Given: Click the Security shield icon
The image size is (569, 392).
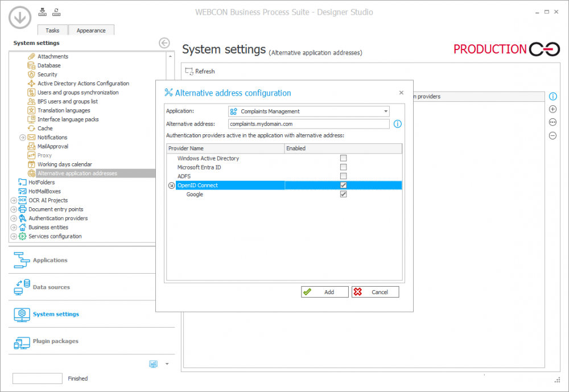Looking at the screenshot, I should point(31,75).
